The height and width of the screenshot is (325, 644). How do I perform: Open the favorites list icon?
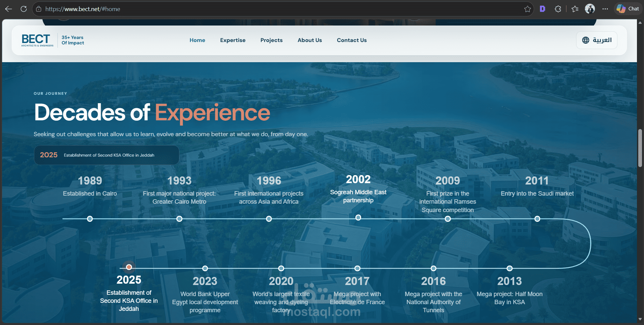point(575,9)
